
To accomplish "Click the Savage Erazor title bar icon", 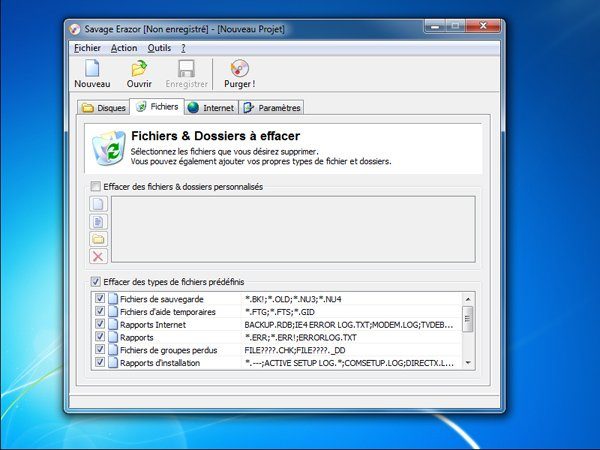I will point(75,29).
